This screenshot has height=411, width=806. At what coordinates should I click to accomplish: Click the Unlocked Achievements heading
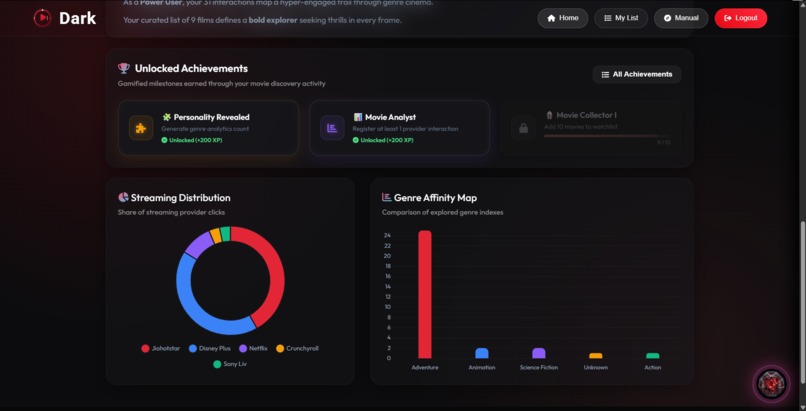[x=191, y=68]
